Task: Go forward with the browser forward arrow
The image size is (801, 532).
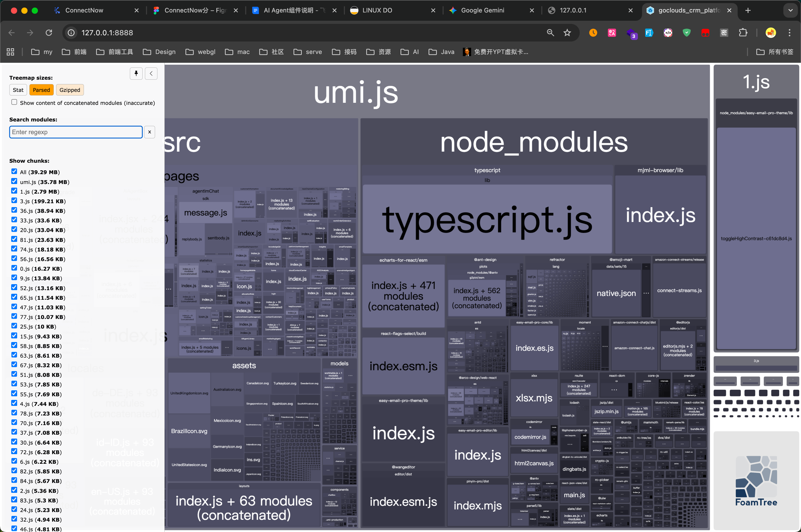Action: click(30, 33)
